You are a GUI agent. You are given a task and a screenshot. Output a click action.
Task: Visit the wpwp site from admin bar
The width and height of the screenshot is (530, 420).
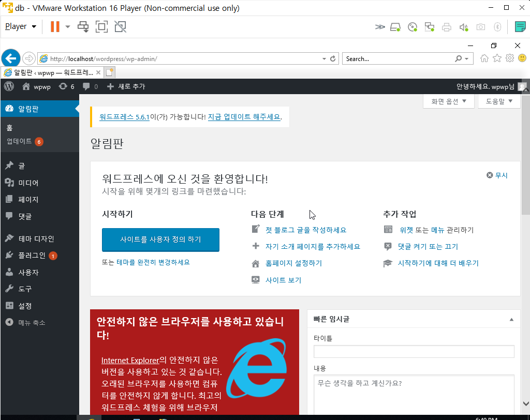[37, 86]
